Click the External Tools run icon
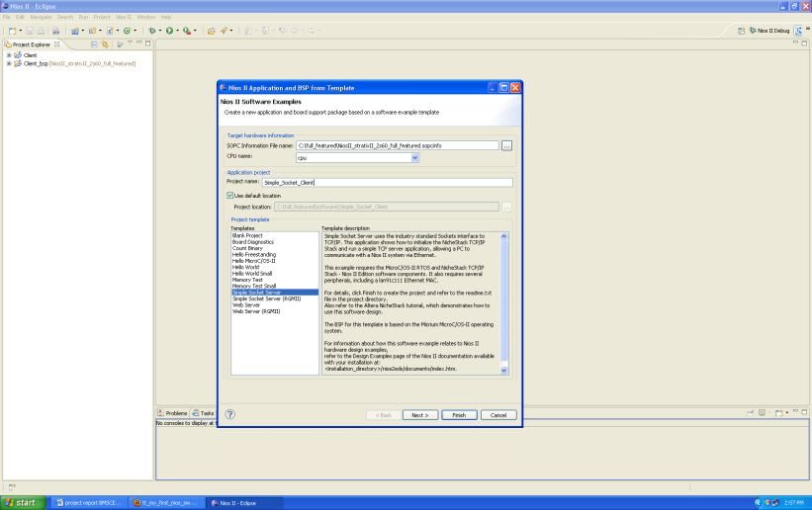The height and width of the screenshot is (510, 812). [x=186, y=31]
